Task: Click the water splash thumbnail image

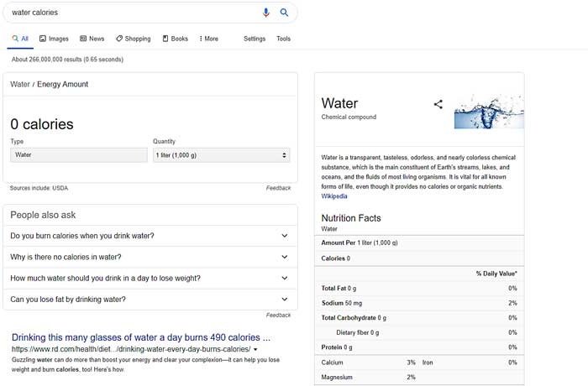Action: 488,111
